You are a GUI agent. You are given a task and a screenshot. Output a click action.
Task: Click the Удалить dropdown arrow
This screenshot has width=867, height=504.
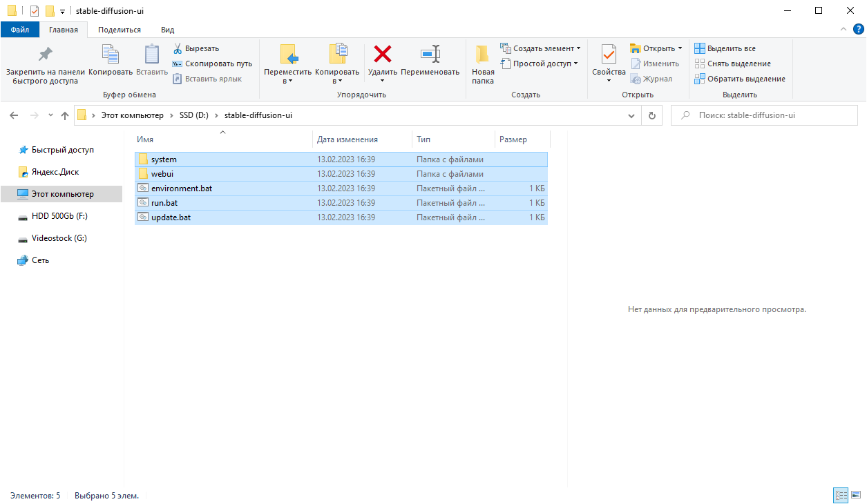[x=382, y=81]
